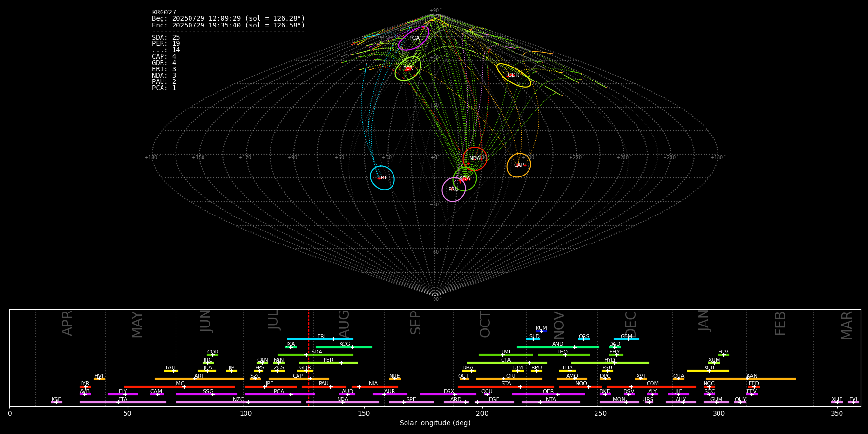The width and height of the screenshot is (868, 434).
Task: Select the SPE pink bar in timeline
Action: coord(411,402)
